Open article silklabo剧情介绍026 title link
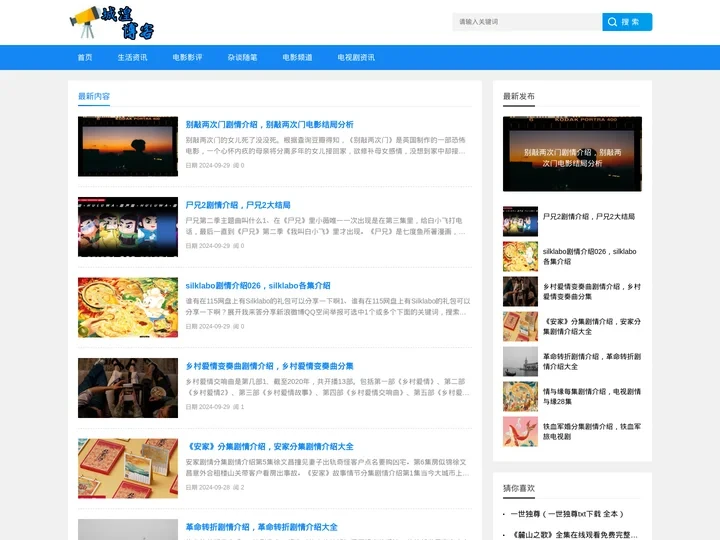This screenshot has width=720, height=540. pos(258,286)
